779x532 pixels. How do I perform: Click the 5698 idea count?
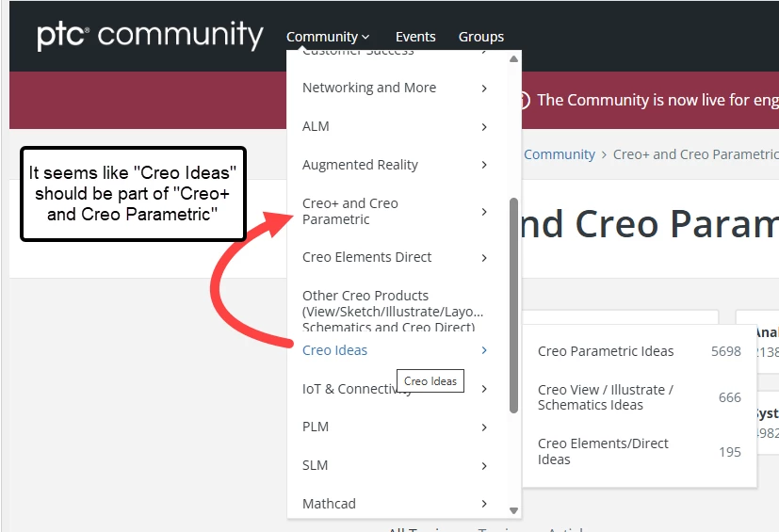726,351
